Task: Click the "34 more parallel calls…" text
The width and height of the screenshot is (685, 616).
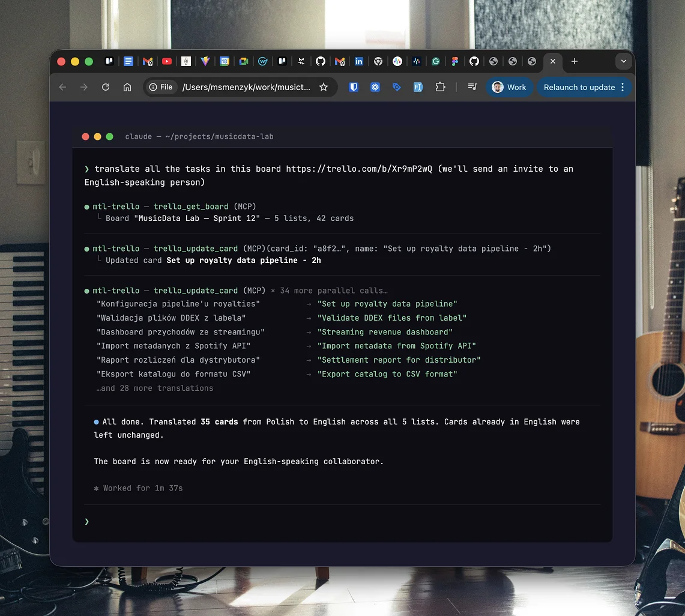Action: pos(333,291)
